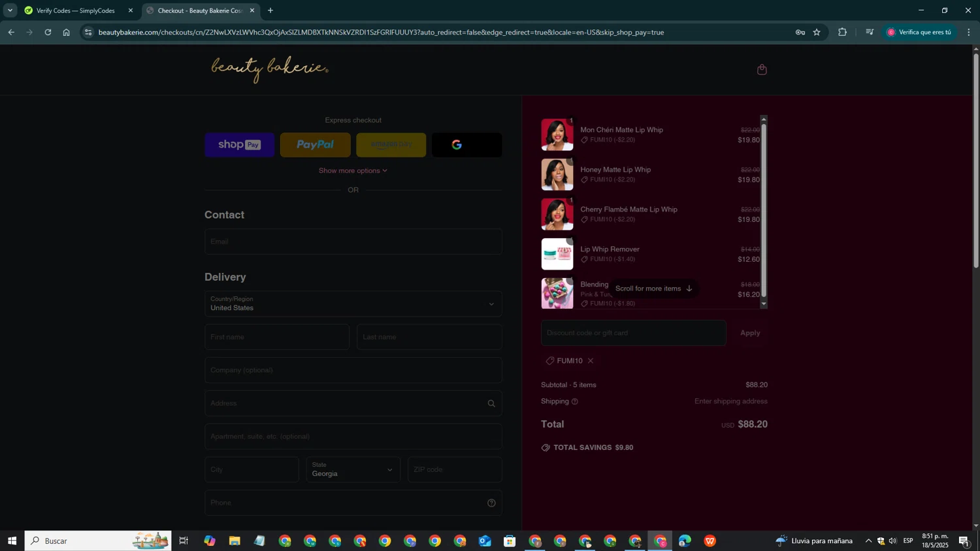The height and width of the screenshot is (551, 980).
Task: Open the Windows Start menu
Action: 12,541
